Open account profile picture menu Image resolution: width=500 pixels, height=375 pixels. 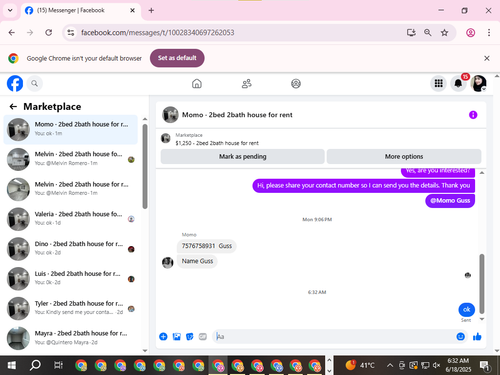tap(478, 83)
